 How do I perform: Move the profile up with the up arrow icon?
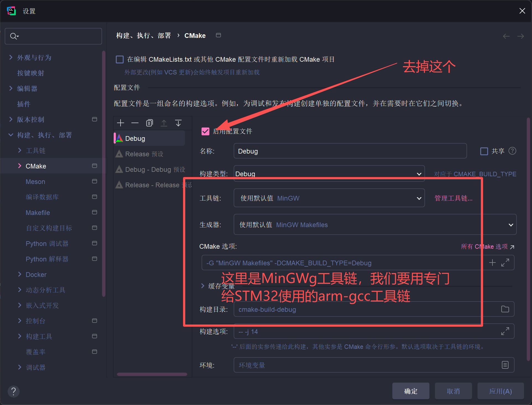[164, 123]
